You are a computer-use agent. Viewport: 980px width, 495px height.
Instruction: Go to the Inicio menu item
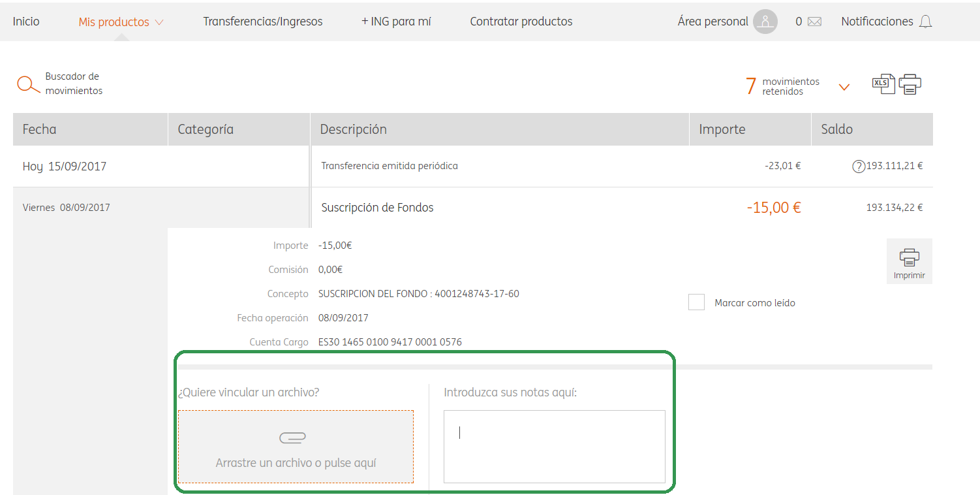tap(26, 22)
